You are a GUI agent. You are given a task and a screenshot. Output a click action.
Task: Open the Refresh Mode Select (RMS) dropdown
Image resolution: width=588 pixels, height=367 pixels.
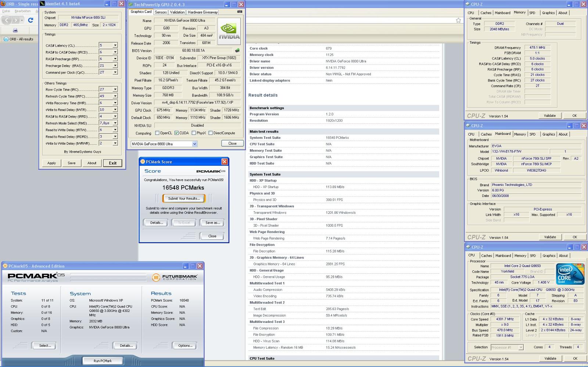click(115, 123)
